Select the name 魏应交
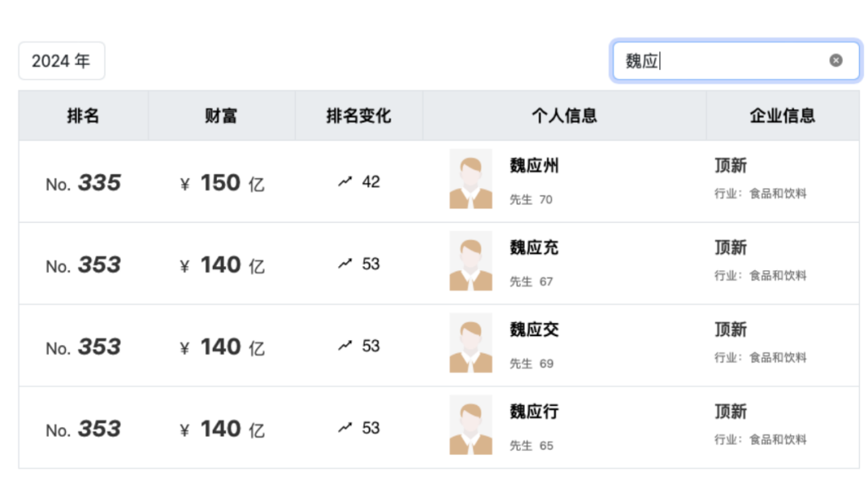 click(x=534, y=330)
